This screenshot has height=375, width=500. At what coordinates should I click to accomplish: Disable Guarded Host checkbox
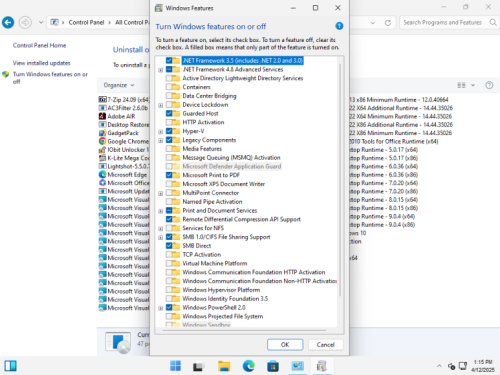coord(169,113)
